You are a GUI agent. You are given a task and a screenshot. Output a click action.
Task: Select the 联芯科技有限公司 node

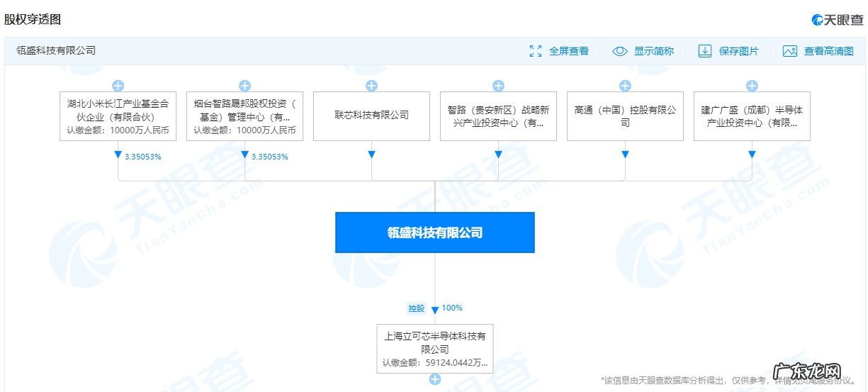[372, 116]
